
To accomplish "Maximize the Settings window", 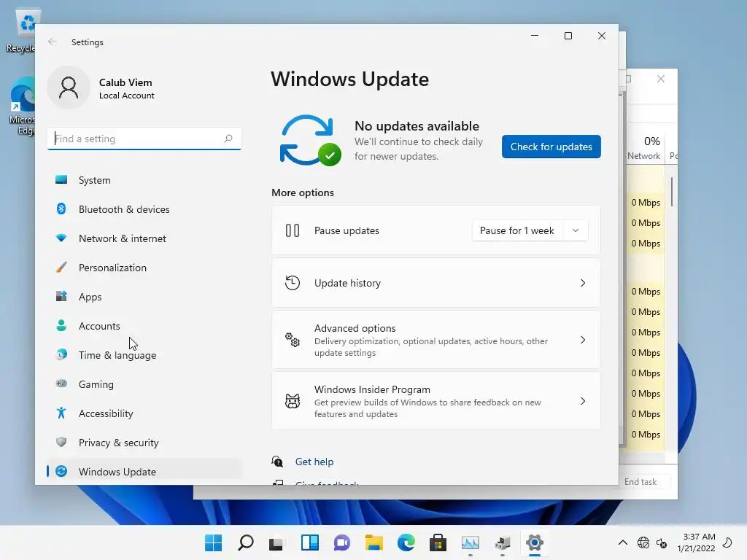I will coord(568,36).
